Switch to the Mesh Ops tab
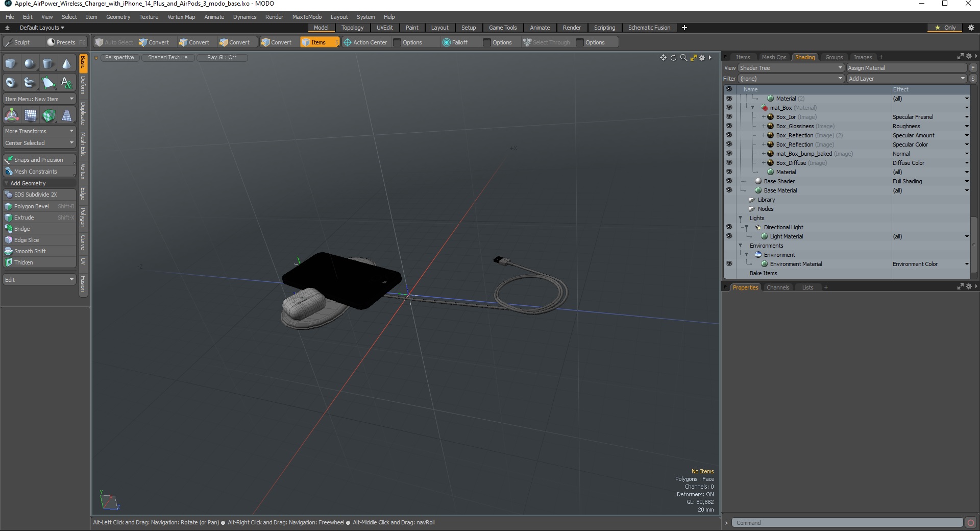 coord(774,57)
